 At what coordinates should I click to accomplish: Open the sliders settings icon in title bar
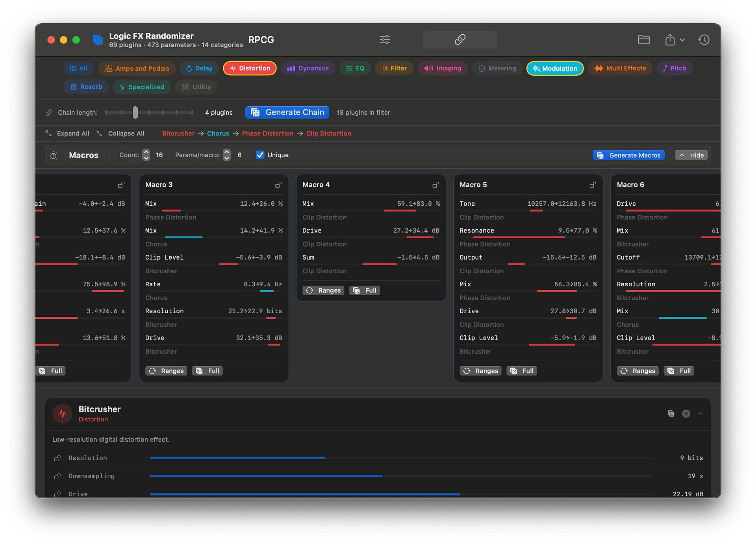click(385, 39)
